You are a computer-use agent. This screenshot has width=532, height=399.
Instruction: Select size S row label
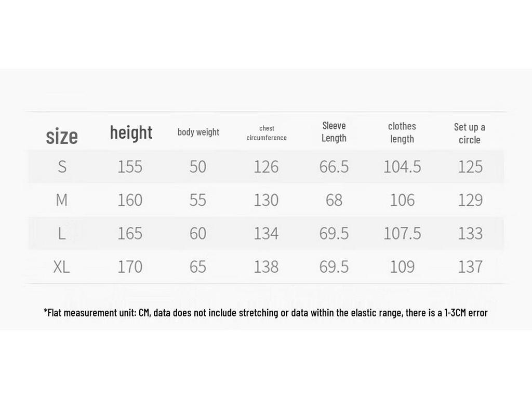click(62, 167)
